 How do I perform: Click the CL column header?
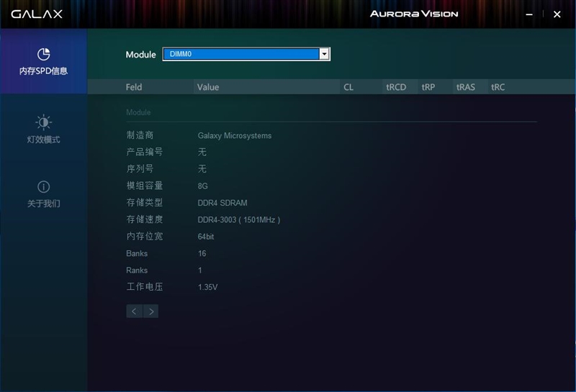click(x=348, y=87)
